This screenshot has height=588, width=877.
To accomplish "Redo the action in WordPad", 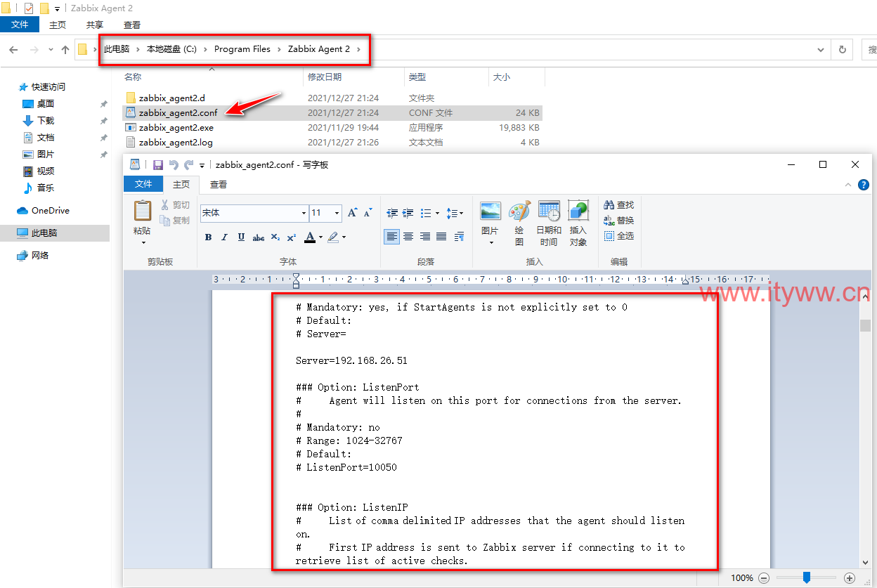I will 189,165.
